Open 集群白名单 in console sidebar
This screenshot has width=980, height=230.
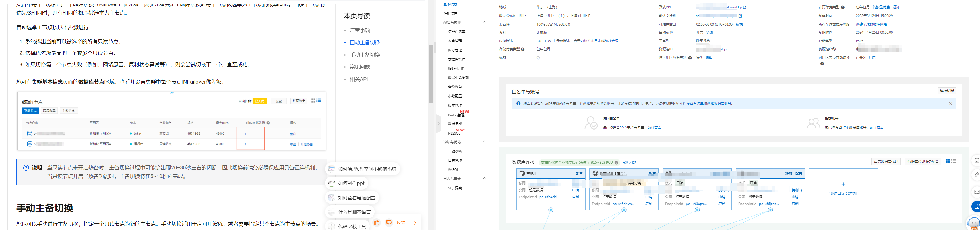[x=456, y=32]
